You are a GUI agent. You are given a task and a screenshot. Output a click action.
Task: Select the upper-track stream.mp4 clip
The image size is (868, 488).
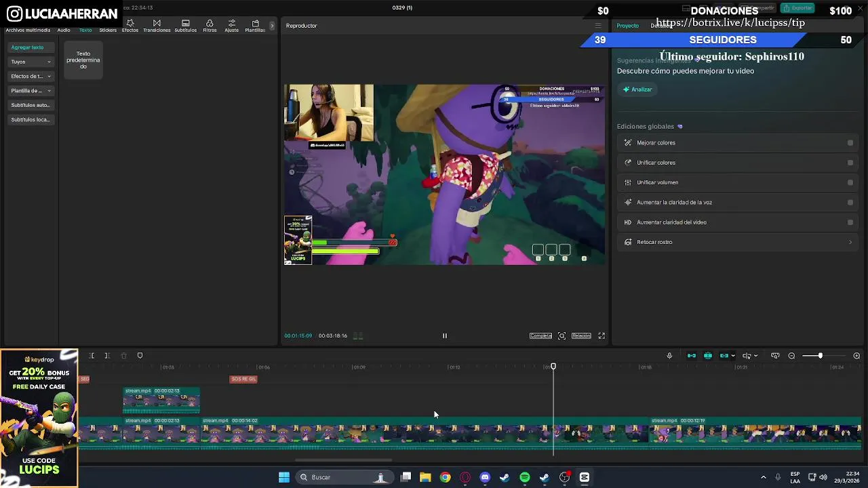pyautogui.click(x=161, y=400)
